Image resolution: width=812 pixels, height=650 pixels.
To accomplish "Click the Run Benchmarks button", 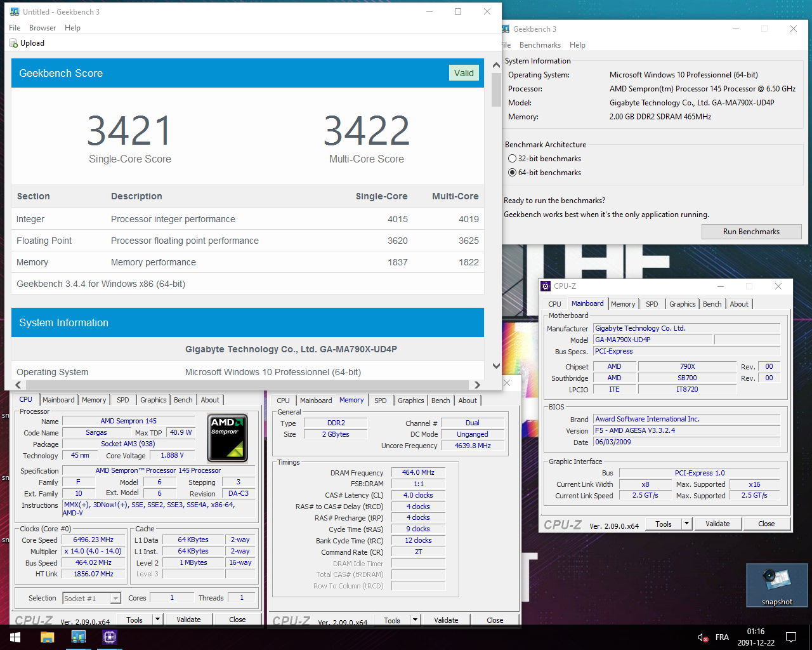I will tap(751, 232).
